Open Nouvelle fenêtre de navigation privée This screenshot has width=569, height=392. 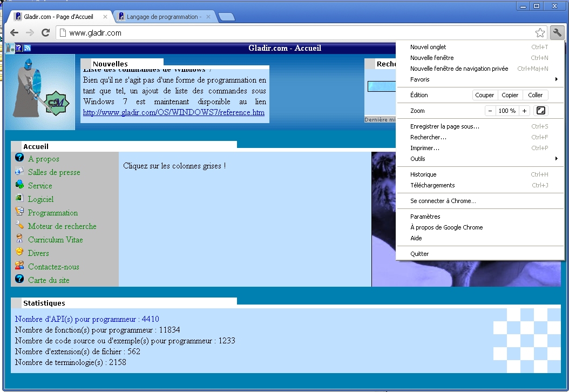pos(480,69)
